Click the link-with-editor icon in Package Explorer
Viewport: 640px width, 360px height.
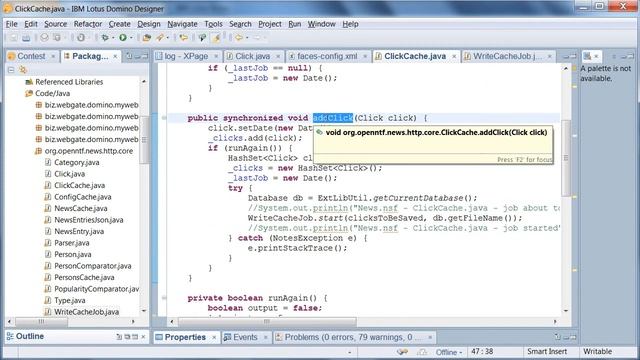[22, 70]
